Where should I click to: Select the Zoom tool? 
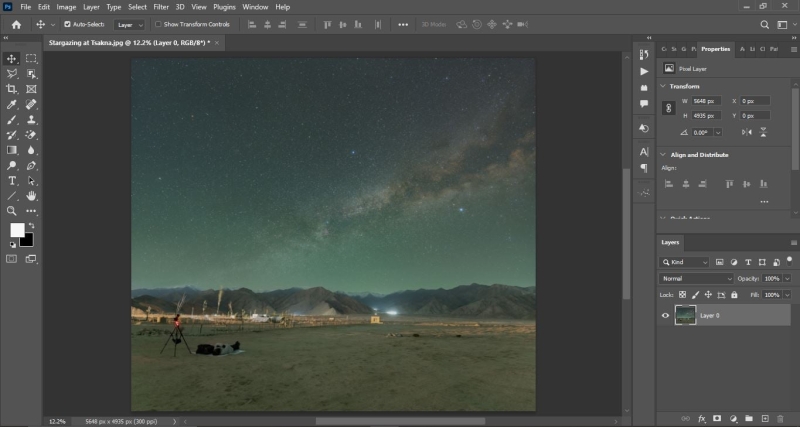tap(11, 211)
